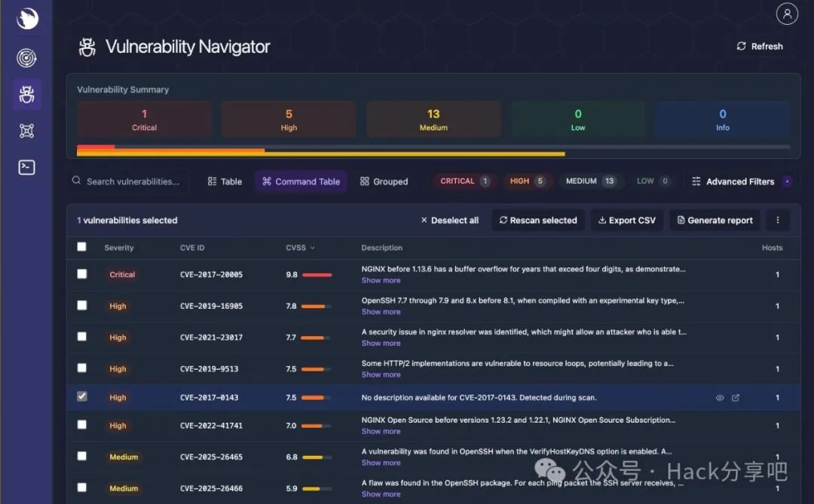Sort by the CVSS column header
The width and height of the screenshot is (814, 504).
(301, 248)
